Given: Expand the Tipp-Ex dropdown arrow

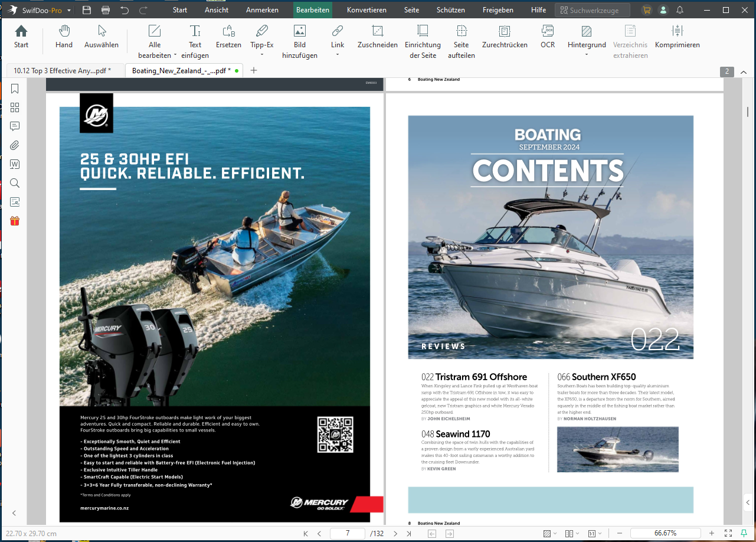Looking at the screenshot, I should 262,55.
